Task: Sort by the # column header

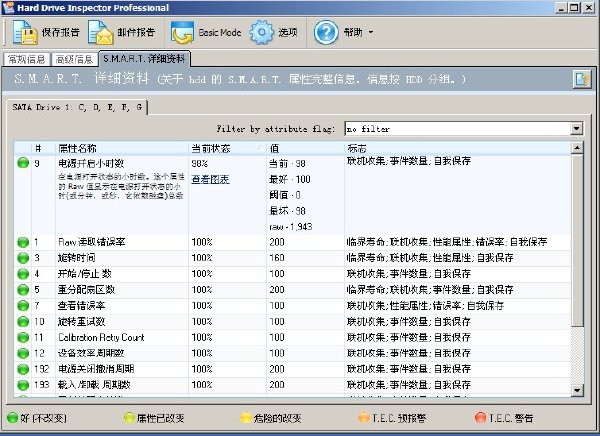Action: [x=43, y=148]
